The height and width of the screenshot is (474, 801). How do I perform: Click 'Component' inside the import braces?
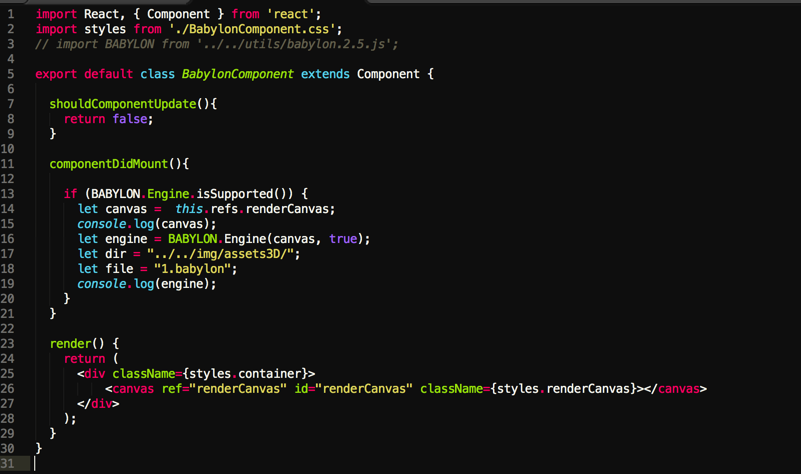tap(178, 14)
